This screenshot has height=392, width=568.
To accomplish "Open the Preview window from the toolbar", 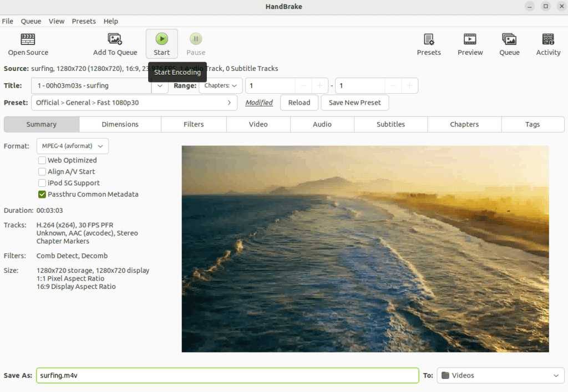I will [x=470, y=43].
